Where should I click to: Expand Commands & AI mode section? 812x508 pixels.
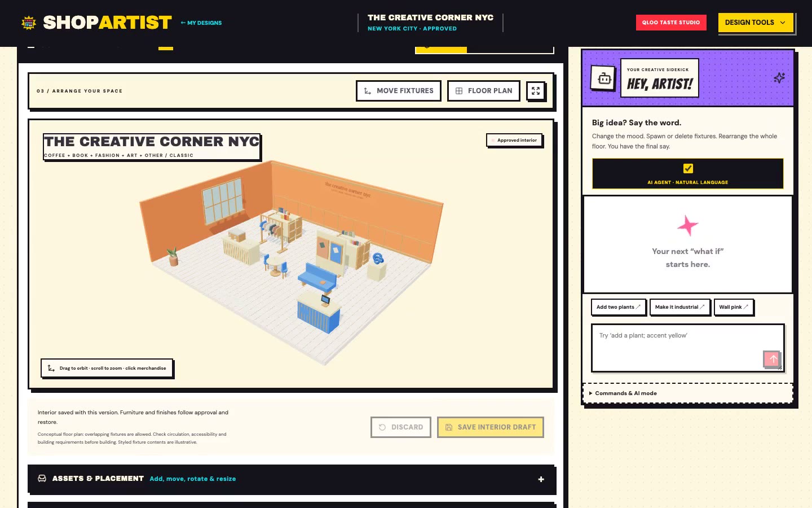tap(687, 393)
